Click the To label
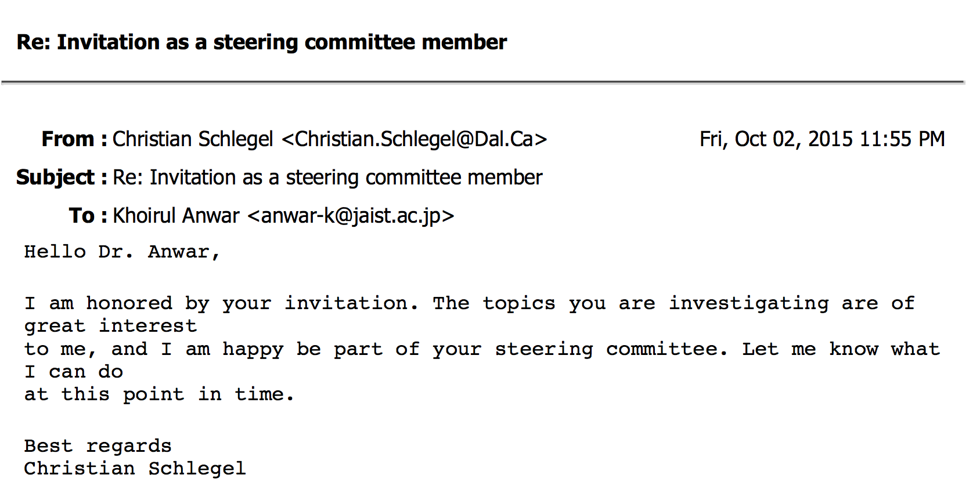Image resolution: width=980 pixels, height=493 pixels. point(88,216)
